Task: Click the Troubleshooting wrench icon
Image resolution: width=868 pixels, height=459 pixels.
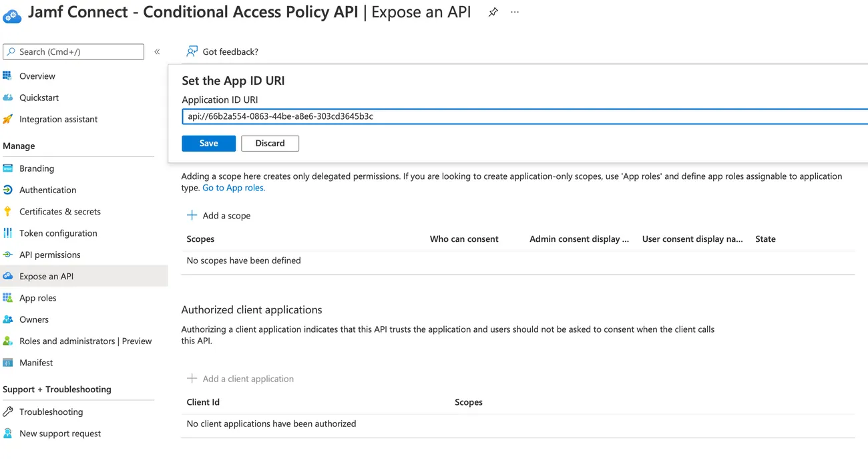Action: [7, 412]
